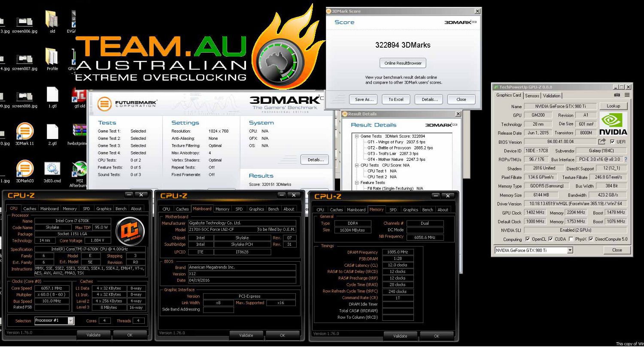Toggle the DirectCompute 5.0 checkbox
Viewport: 644px width, 347px height.
coord(591,239)
